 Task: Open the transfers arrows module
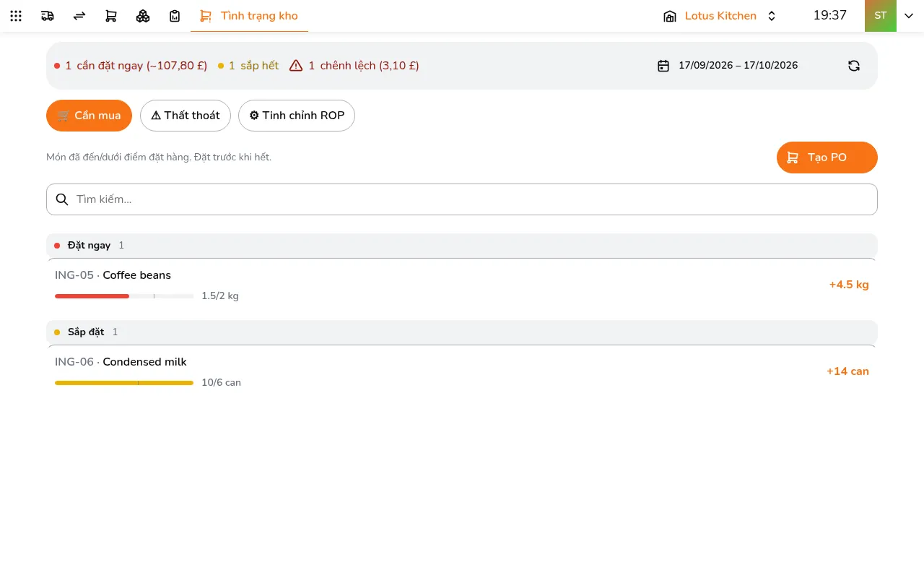click(79, 16)
